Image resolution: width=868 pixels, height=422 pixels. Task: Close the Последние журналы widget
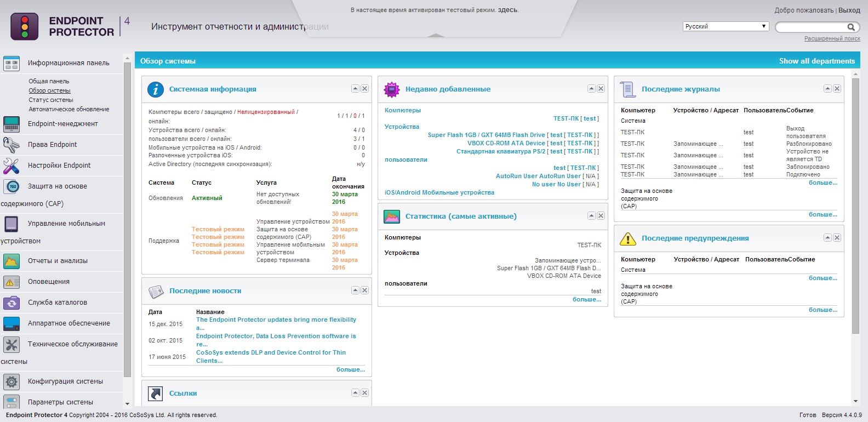(x=837, y=89)
